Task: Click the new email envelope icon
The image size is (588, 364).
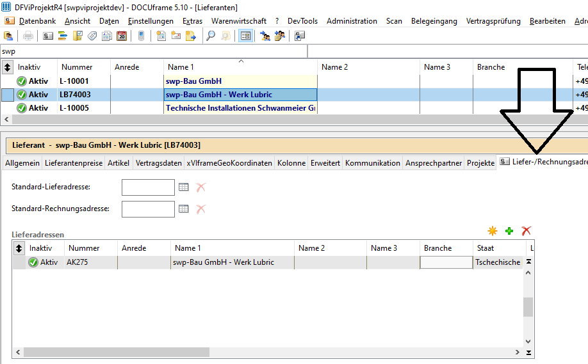Action: coord(176,36)
